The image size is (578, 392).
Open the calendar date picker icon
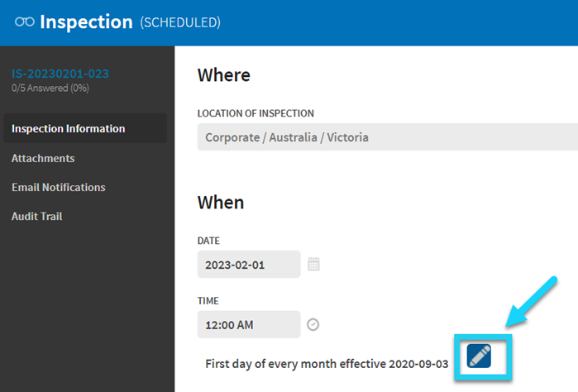(x=313, y=264)
